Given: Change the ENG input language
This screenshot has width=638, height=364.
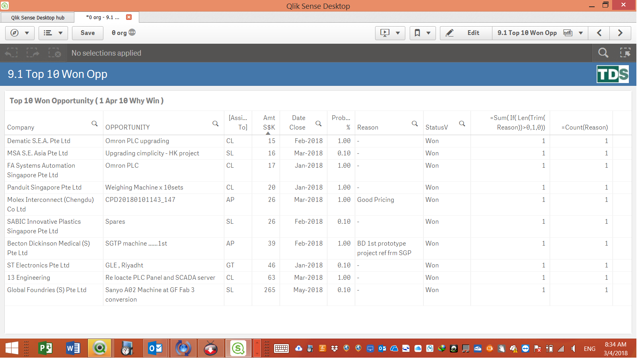Looking at the screenshot, I should pyautogui.click(x=589, y=349).
